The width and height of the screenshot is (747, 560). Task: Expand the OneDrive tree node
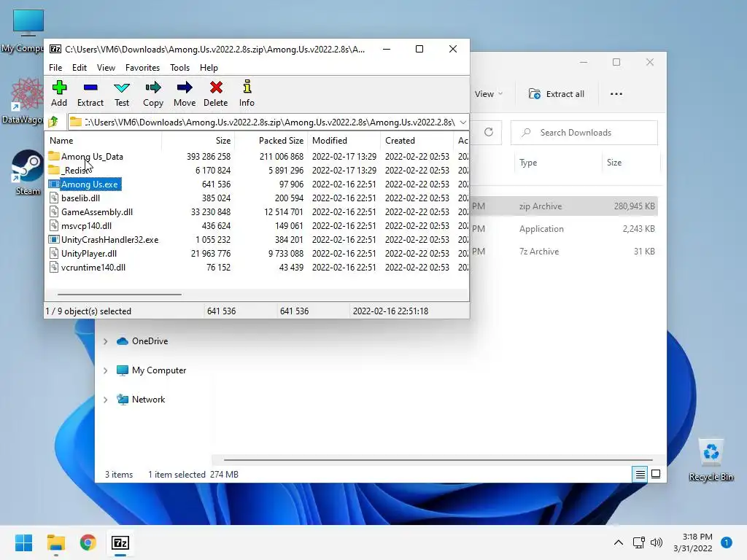coord(105,341)
